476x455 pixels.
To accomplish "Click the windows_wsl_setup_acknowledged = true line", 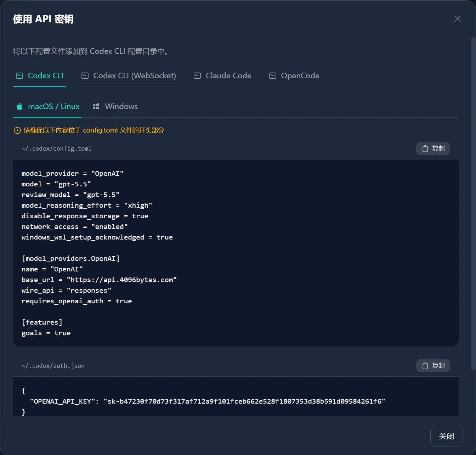I will click(x=97, y=237).
